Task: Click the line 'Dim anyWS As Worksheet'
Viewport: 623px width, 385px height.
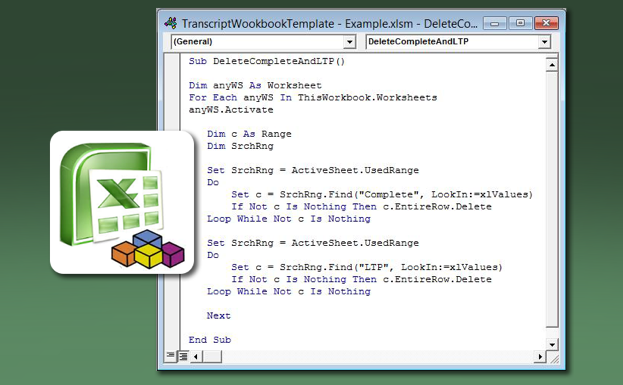Action: 255,85
